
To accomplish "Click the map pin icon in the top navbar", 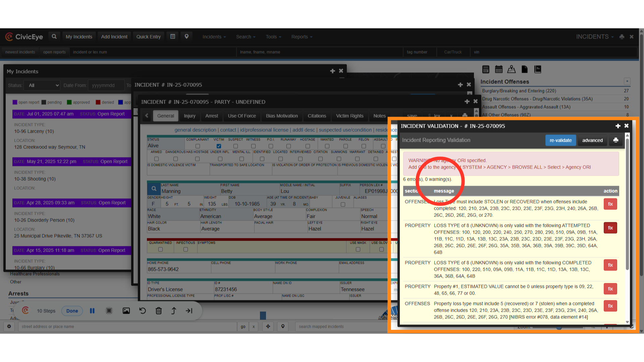I will click(186, 37).
